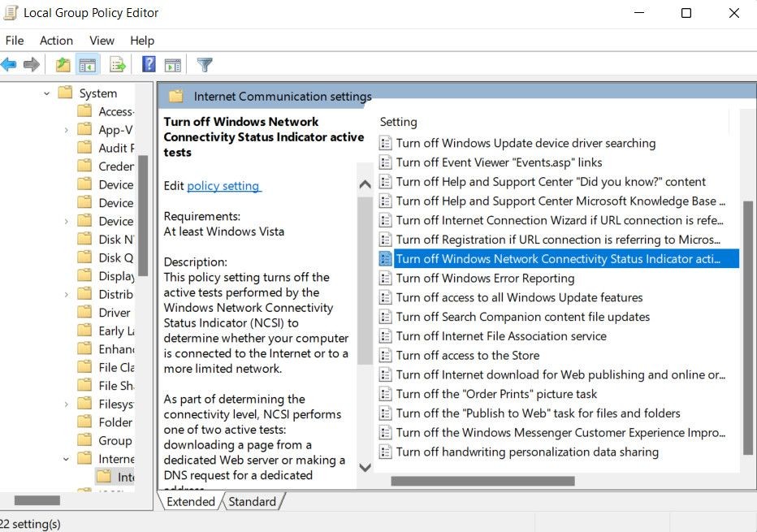Select the "Group" folder in the tree

pos(105,441)
